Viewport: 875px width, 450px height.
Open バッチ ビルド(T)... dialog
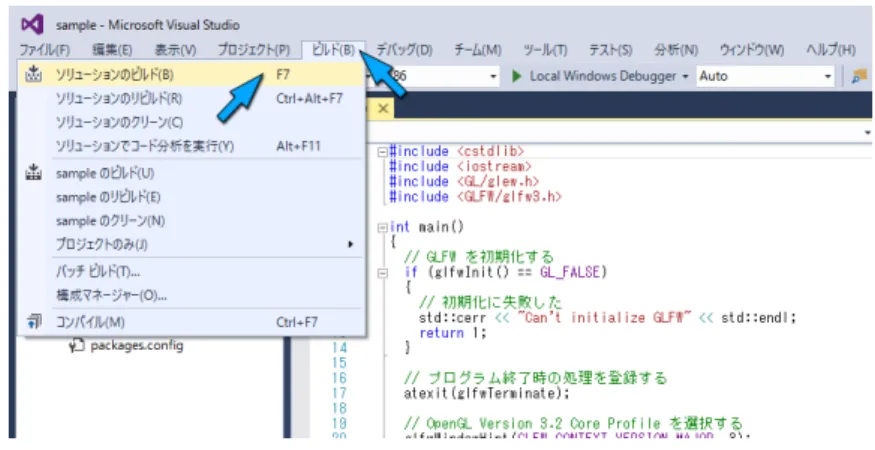pos(192,272)
